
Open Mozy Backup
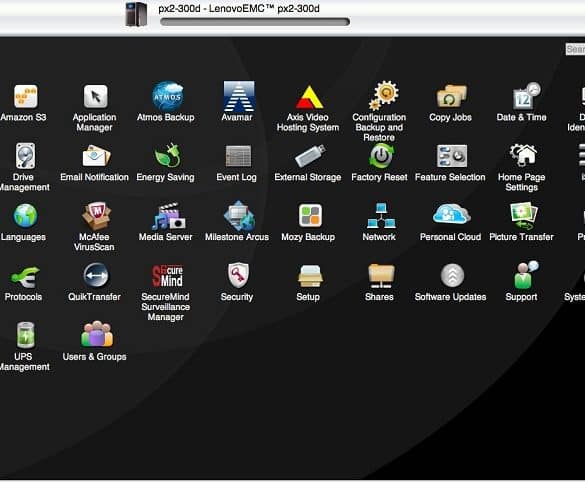(x=310, y=216)
